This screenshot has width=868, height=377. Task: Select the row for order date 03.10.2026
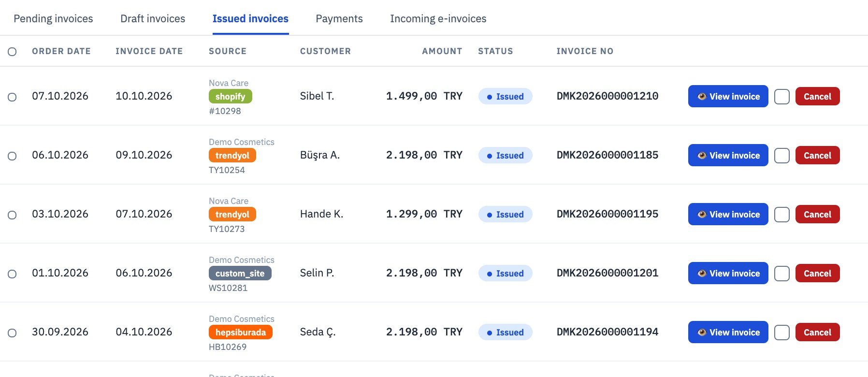tap(12, 215)
